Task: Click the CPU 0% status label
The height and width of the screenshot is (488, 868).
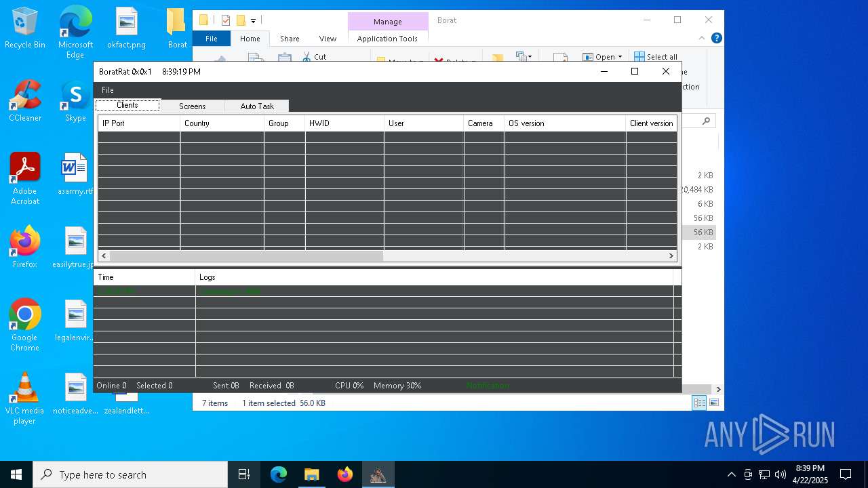Action: (349, 386)
